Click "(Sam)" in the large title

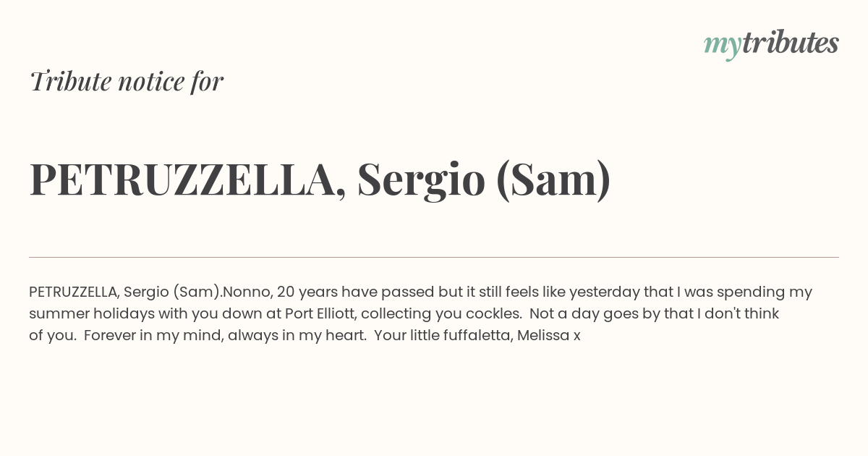pos(553,180)
